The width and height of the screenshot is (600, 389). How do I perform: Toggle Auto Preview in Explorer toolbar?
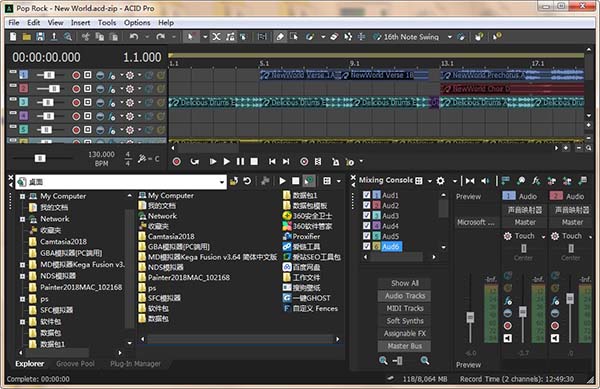click(309, 181)
